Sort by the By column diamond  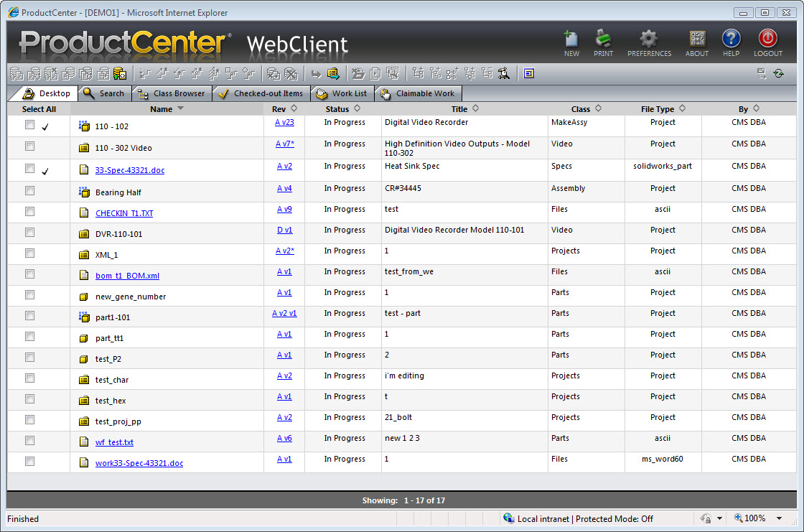757,108
